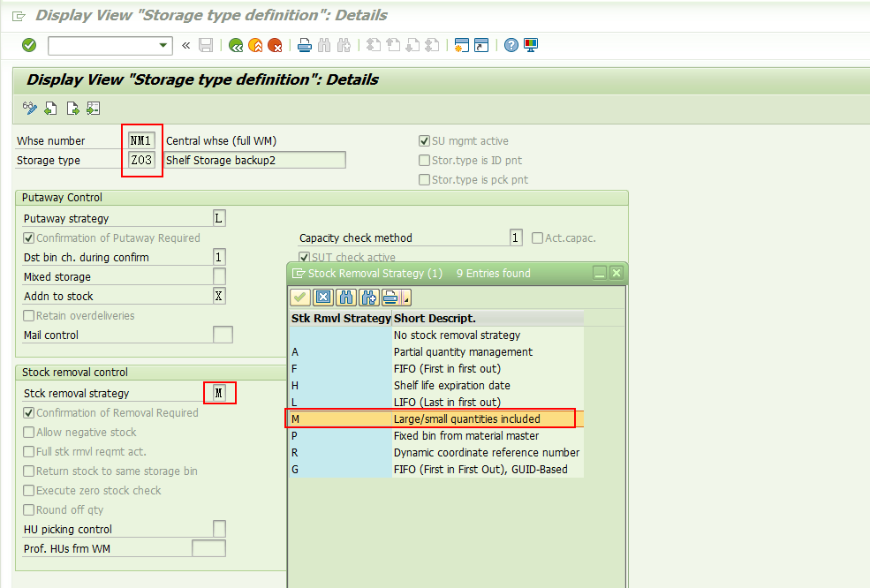Screen dimensions: 870x588
Task: Click the Next Page icon
Action: [x=412, y=46]
